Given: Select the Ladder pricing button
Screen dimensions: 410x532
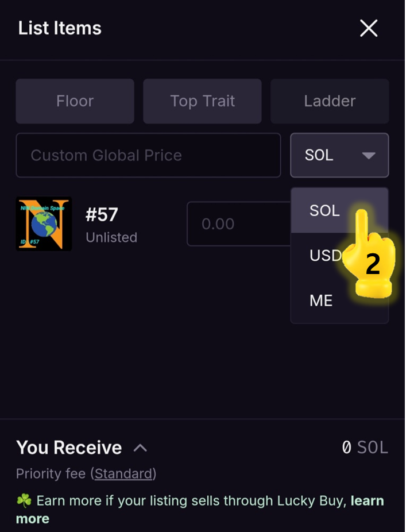Looking at the screenshot, I should 330,101.
